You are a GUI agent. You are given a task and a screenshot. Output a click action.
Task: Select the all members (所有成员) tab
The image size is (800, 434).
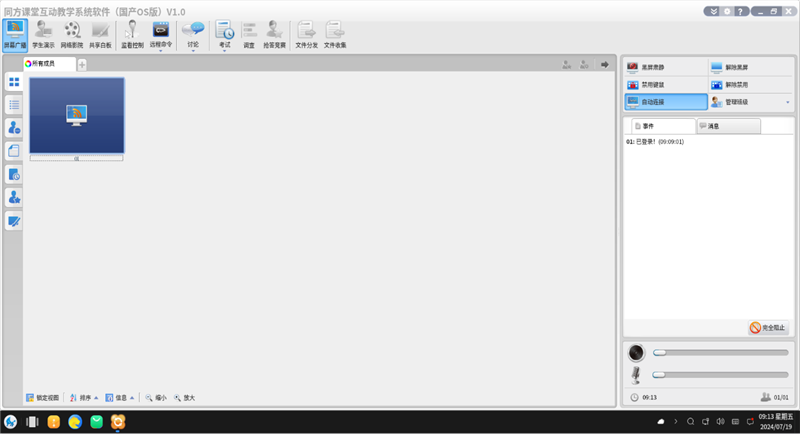coord(48,64)
